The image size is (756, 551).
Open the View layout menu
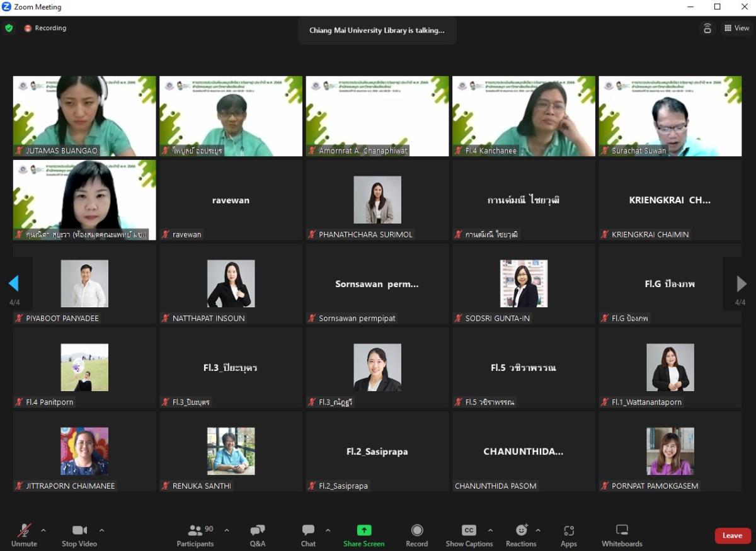coord(736,28)
